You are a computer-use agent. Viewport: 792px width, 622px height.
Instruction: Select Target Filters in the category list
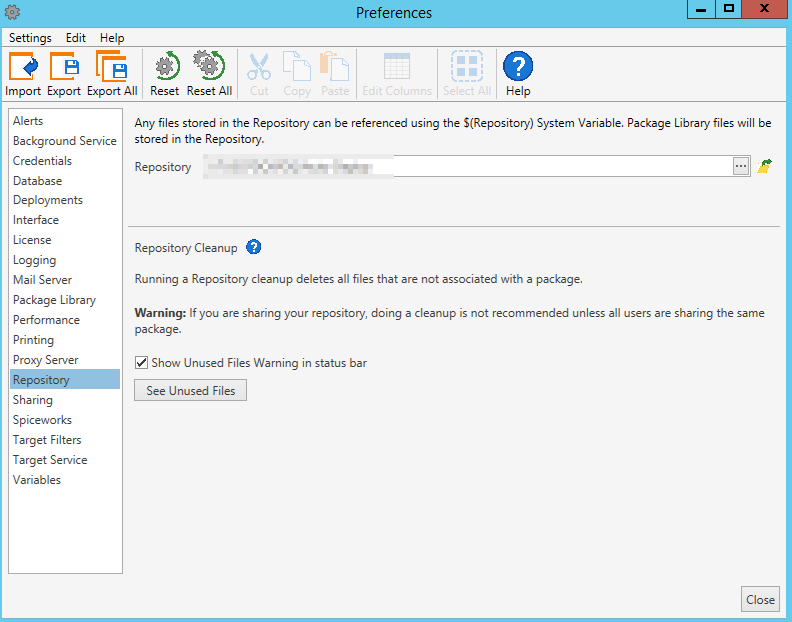(x=47, y=440)
